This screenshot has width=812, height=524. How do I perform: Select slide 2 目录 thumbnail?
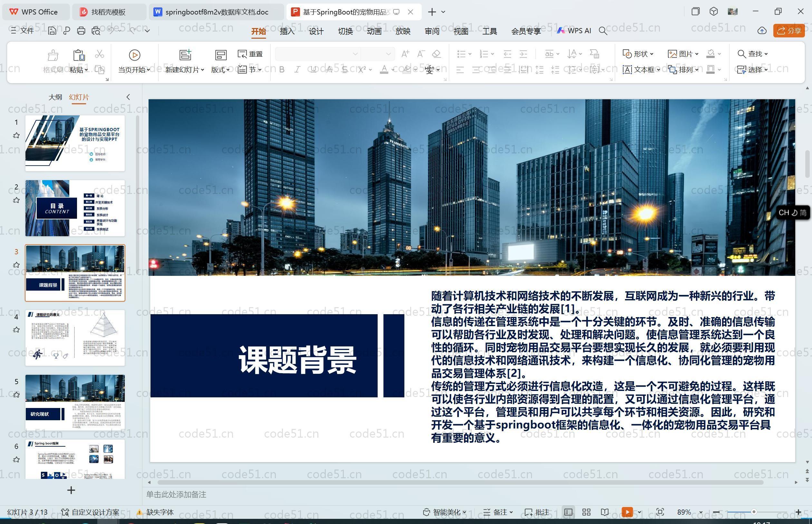75,208
